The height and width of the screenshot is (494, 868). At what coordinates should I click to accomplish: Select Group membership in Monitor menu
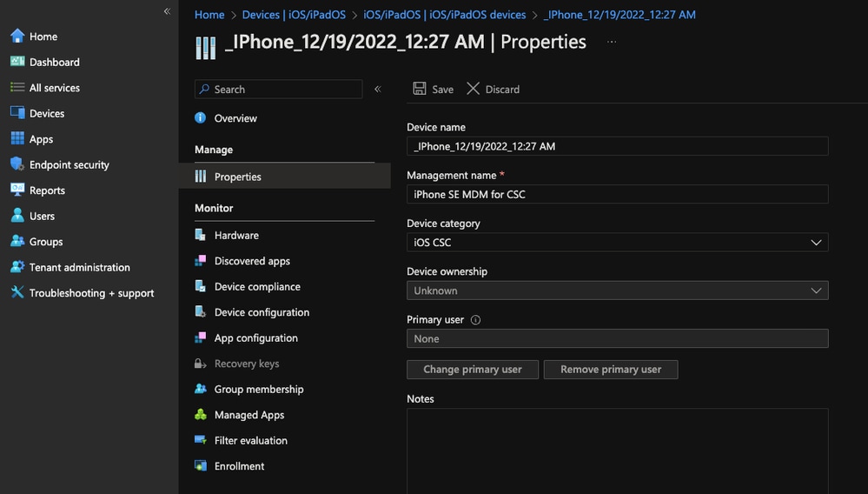pos(259,390)
